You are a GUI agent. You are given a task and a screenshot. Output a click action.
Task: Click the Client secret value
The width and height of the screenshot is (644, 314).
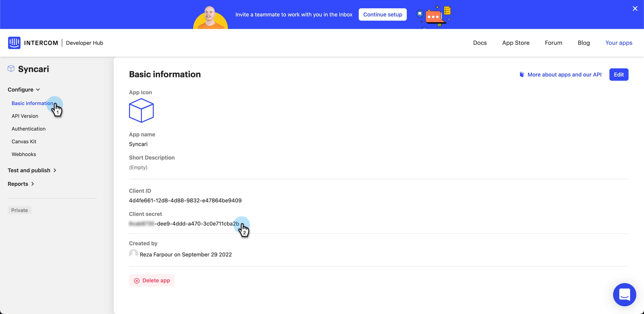point(184,223)
